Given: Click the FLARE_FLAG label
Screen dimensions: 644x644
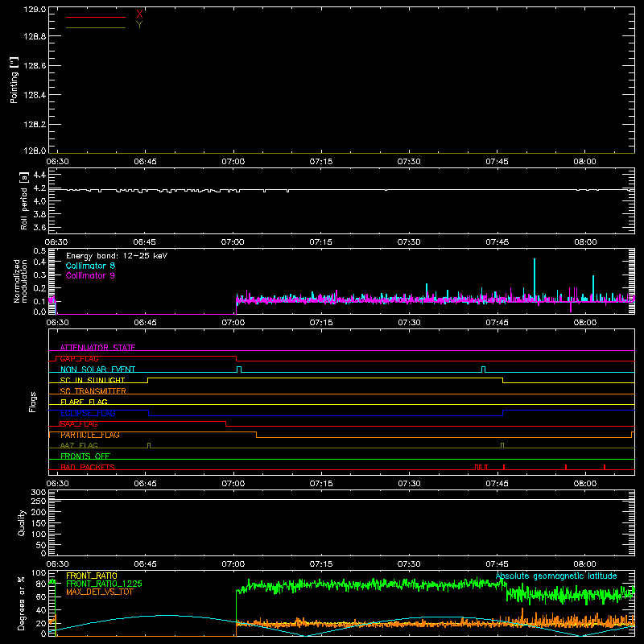Looking at the screenshot, I should 84,402.
